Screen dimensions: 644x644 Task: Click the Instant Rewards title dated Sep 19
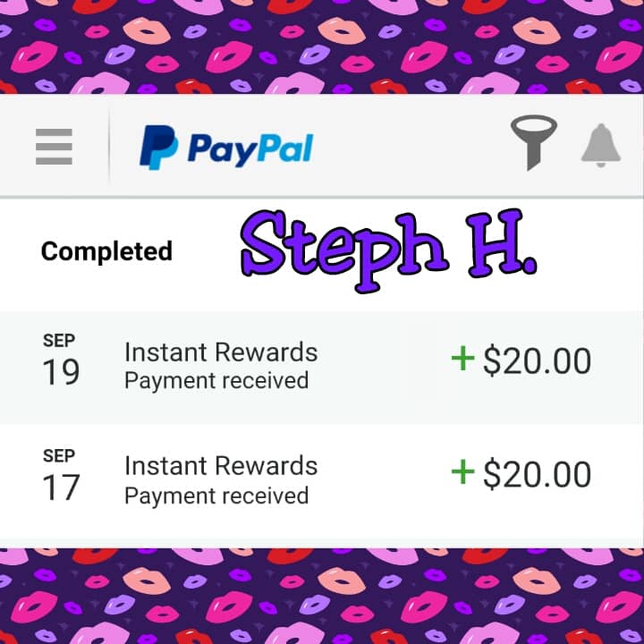221,352
